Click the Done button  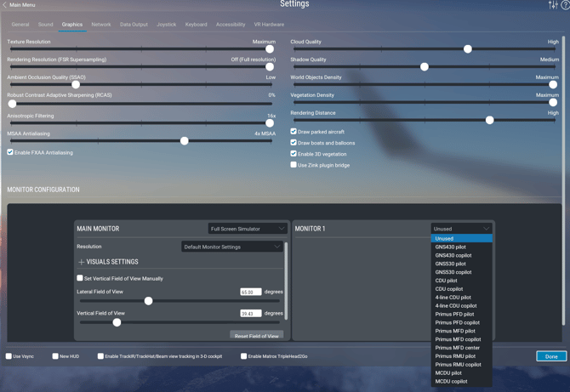(x=551, y=356)
